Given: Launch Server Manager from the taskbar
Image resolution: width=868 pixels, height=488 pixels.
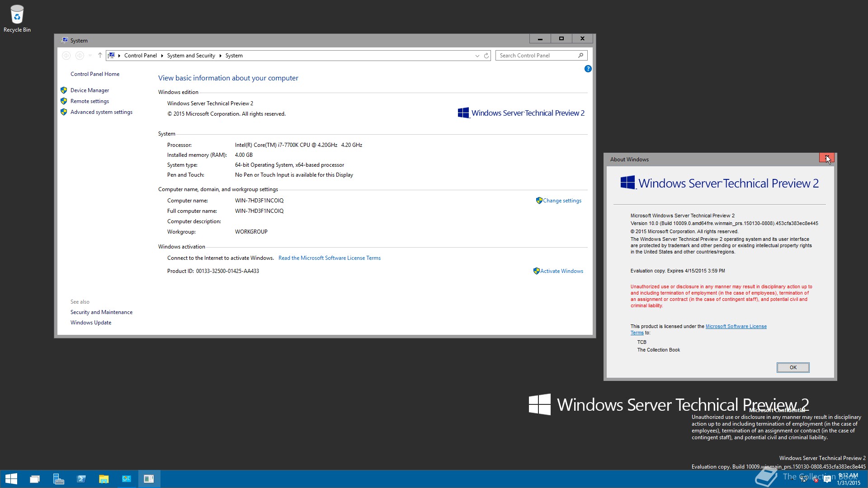Looking at the screenshot, I should pos(58,479).
